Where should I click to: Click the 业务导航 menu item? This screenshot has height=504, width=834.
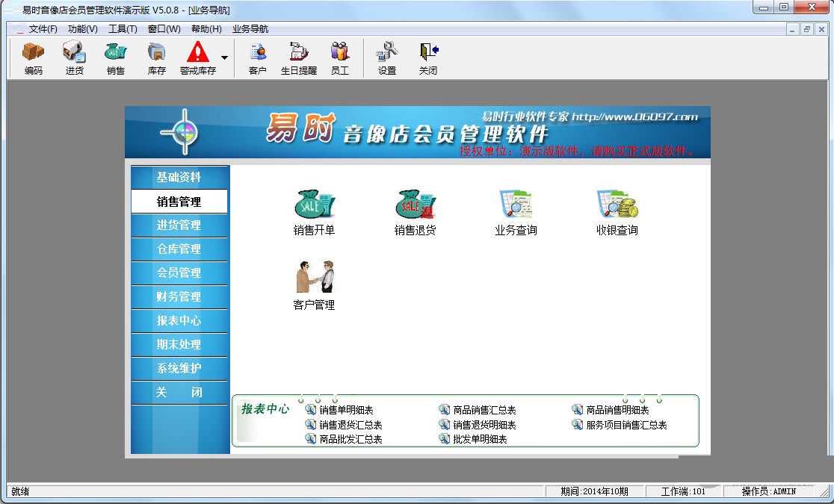click(x=250, y=28)
